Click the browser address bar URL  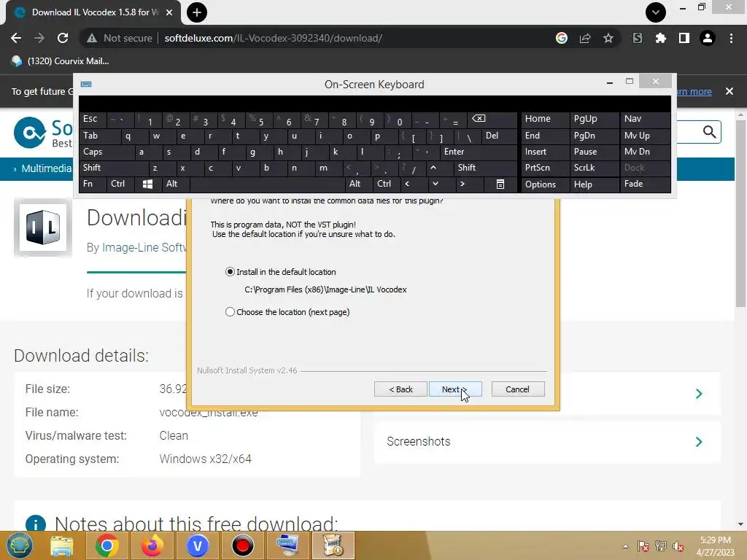point(274,38)
